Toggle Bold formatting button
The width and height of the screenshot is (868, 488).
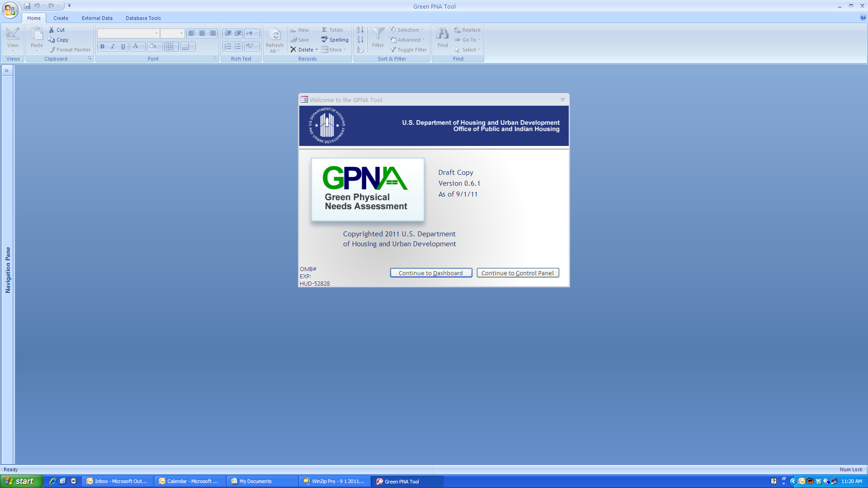pos(102,47)
